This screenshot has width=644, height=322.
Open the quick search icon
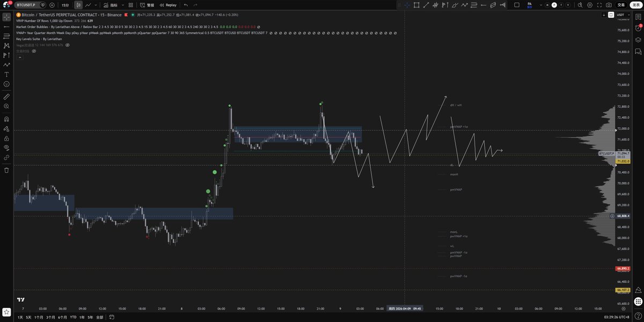pyautogui.click(x=579, y=5)
